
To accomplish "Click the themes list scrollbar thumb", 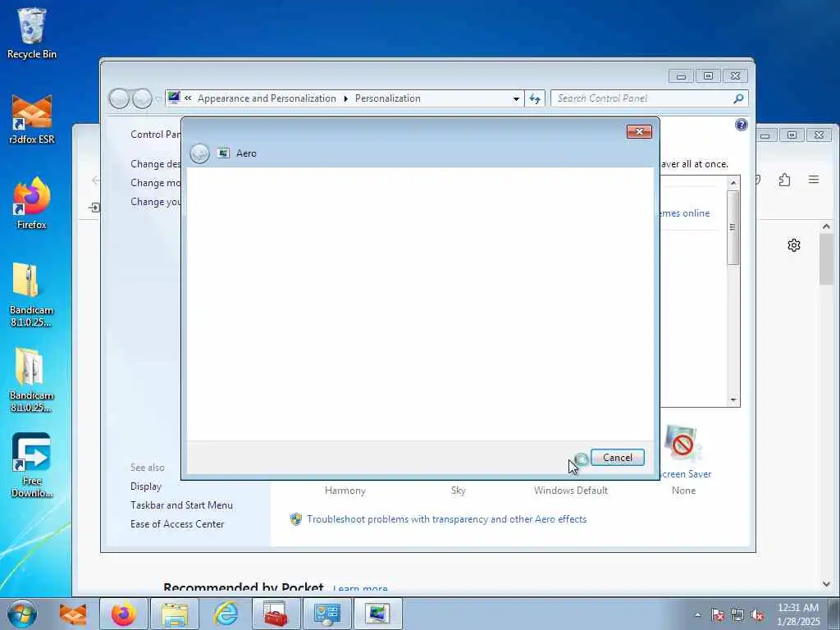I will (733, 227).
